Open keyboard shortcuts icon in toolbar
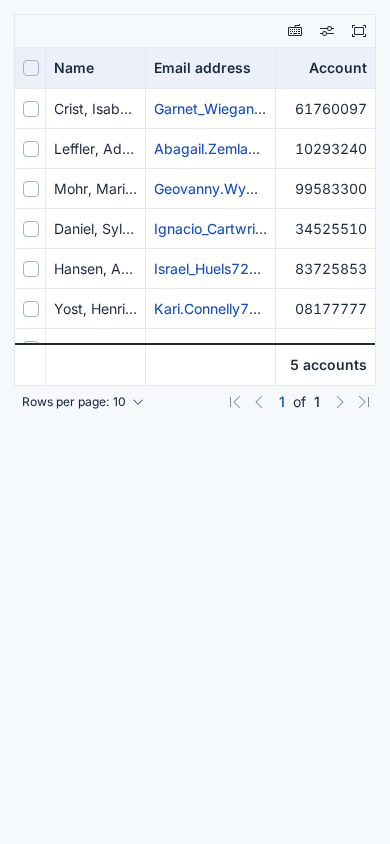Screen dimensions: 390x844 point(295,31)
